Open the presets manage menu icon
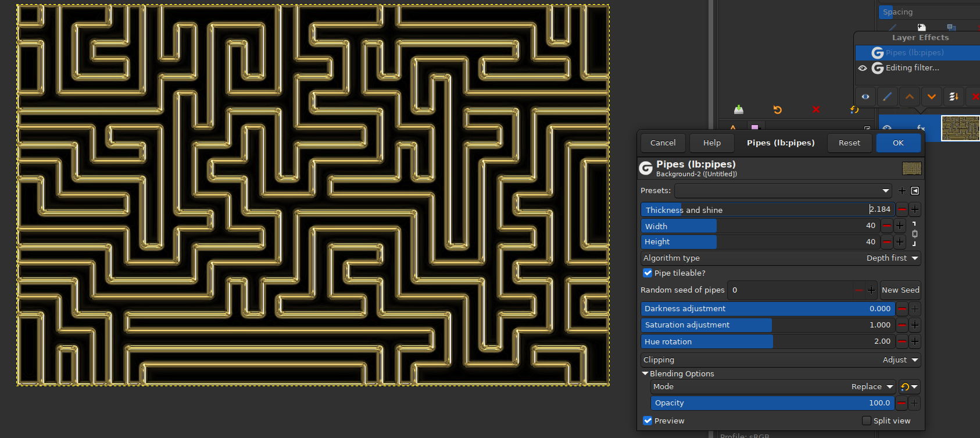Viewport: 980px width, 438px height. click(x=915, y=191)
